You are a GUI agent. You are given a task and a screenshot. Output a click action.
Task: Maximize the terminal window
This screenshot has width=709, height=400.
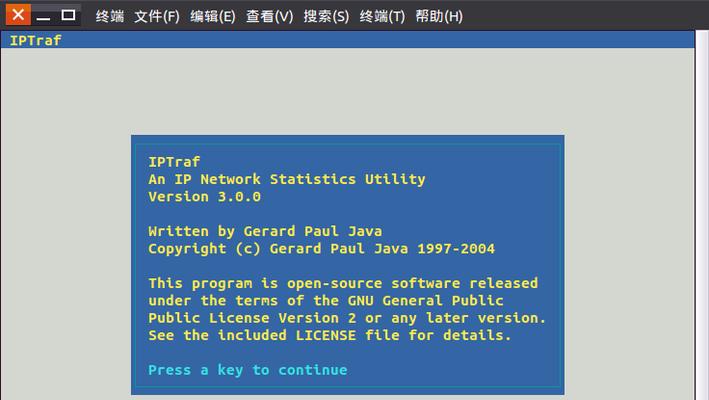pos(68,15)
